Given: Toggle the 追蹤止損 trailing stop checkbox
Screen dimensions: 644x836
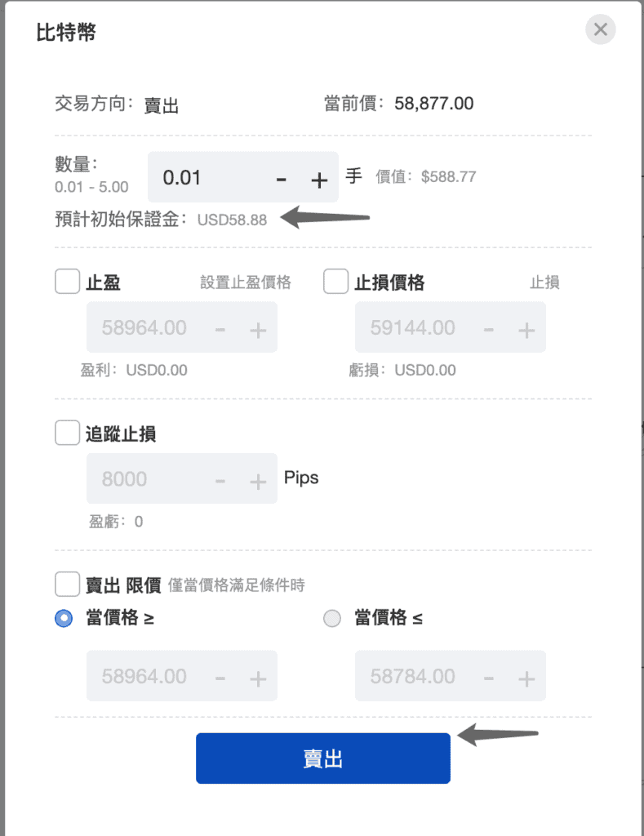Looking at the screenshot, I should click(x=67, y=433).
